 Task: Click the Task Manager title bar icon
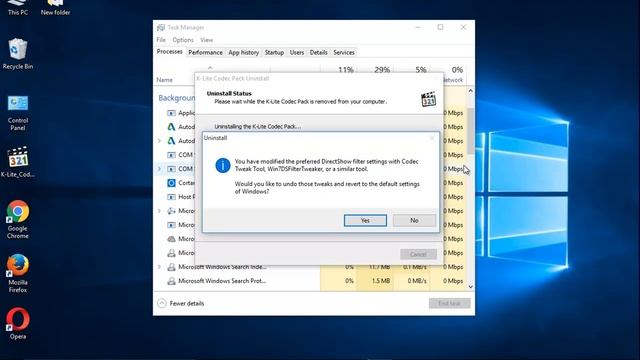[161, 27]
